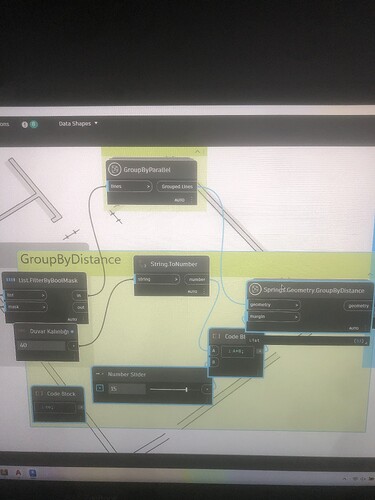The width and height of the screenshot is (375, 500).
Task: Click the List.FilterByBoolMask node icon
Action: coord(11,280)
